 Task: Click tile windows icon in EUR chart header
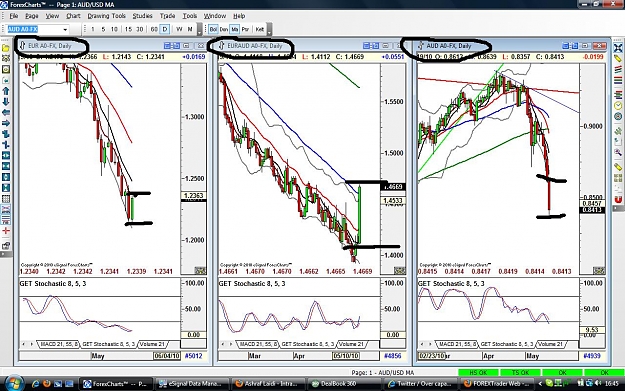[x=172, y=46]
